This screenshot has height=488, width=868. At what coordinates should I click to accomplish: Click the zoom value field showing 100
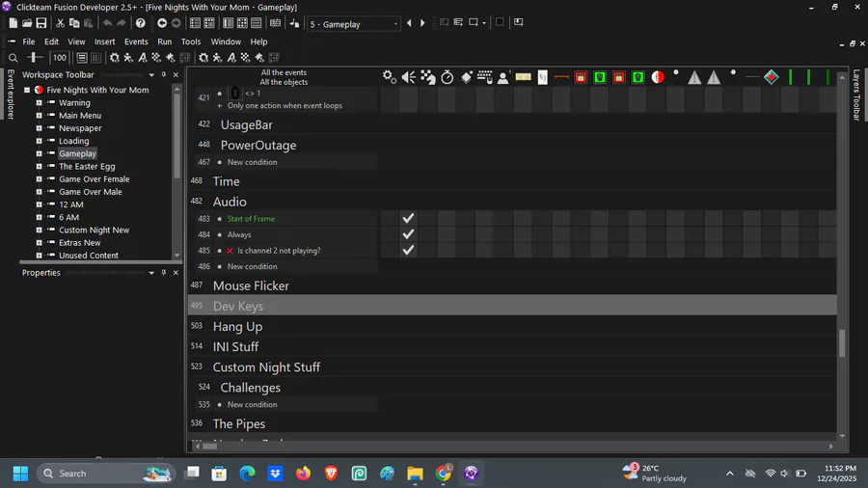click(x=59, y=58)
